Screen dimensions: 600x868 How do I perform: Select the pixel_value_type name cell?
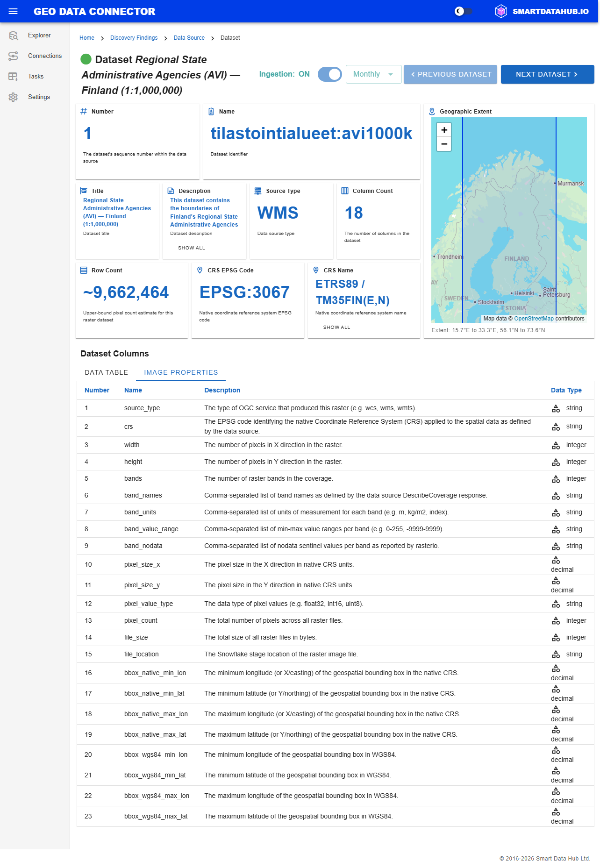pos(149,604)
